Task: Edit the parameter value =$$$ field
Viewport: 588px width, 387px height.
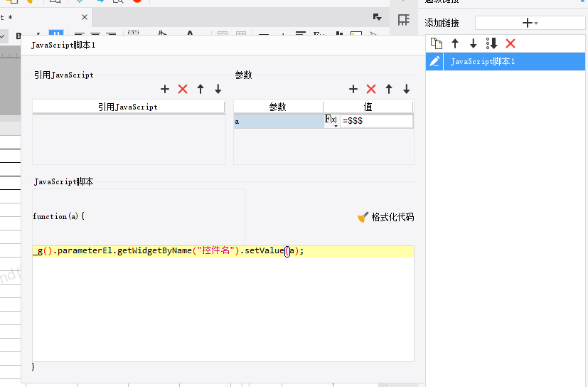Action: 376,121
